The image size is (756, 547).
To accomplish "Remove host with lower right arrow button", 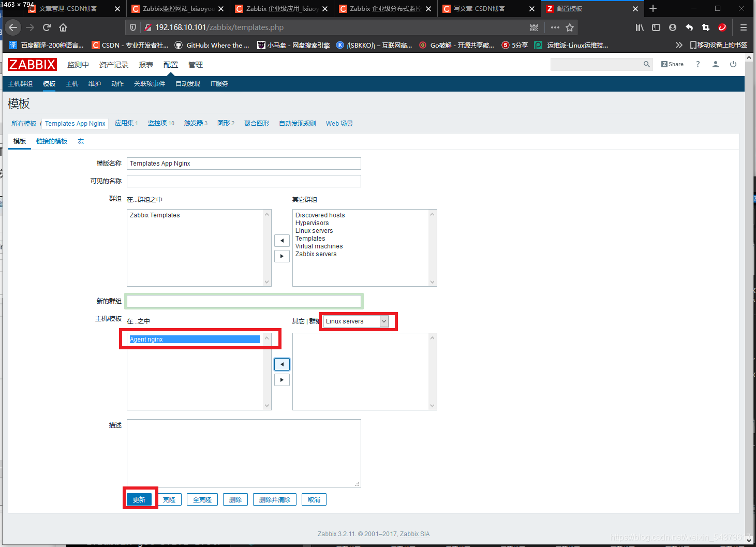I will [x=282, y=380].
